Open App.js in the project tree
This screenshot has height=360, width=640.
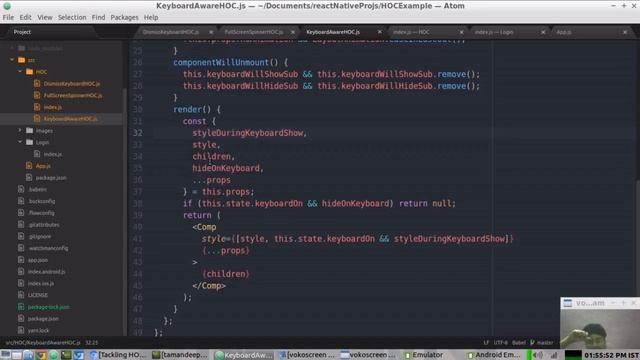[43, 166]
